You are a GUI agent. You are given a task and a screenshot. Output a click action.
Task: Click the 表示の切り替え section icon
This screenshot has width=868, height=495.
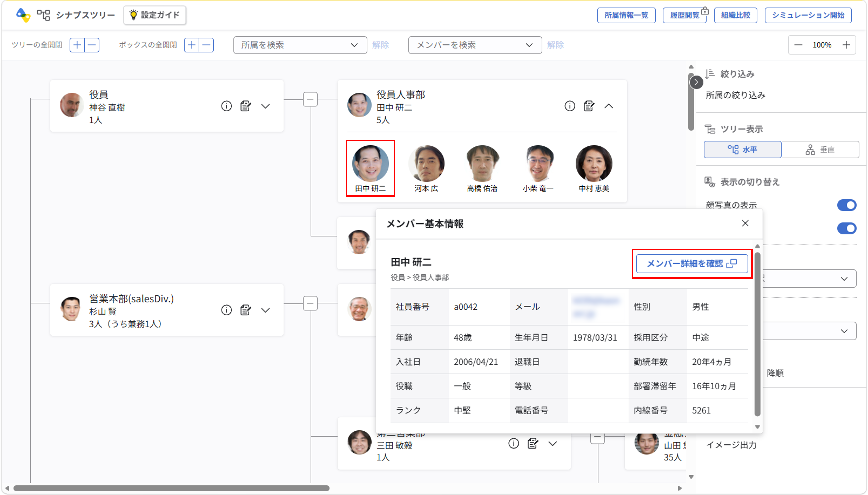710,182
